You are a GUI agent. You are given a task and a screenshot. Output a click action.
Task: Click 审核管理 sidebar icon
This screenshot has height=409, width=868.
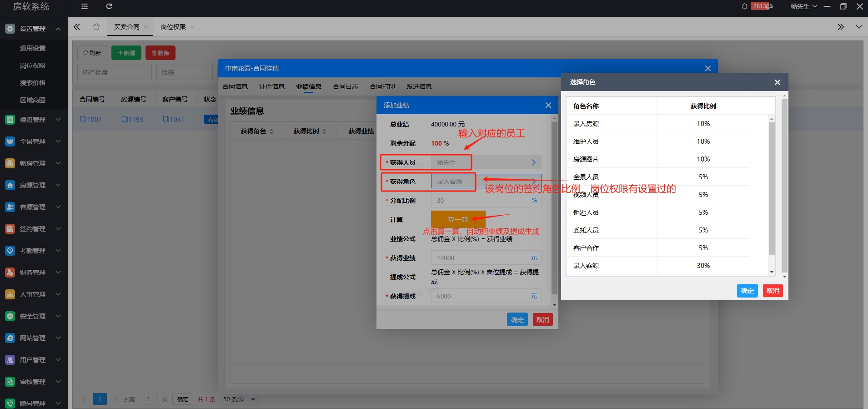click(x=10, y=382)
